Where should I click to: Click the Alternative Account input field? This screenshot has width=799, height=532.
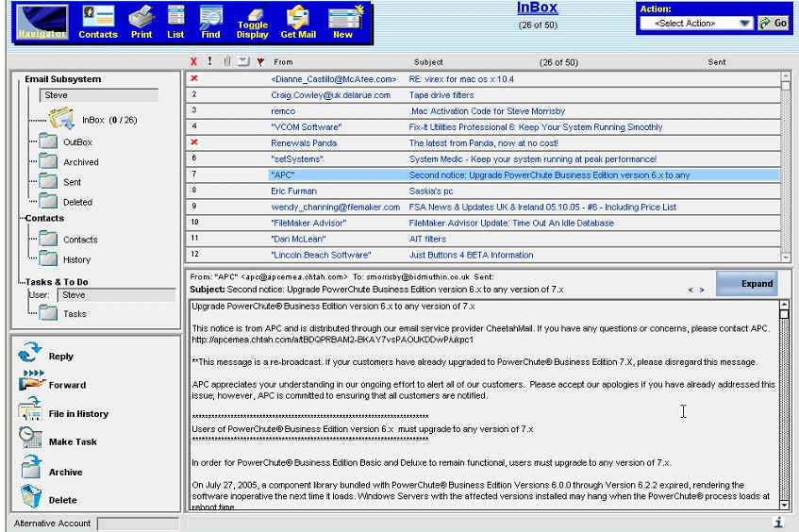[x=138, y=524]
